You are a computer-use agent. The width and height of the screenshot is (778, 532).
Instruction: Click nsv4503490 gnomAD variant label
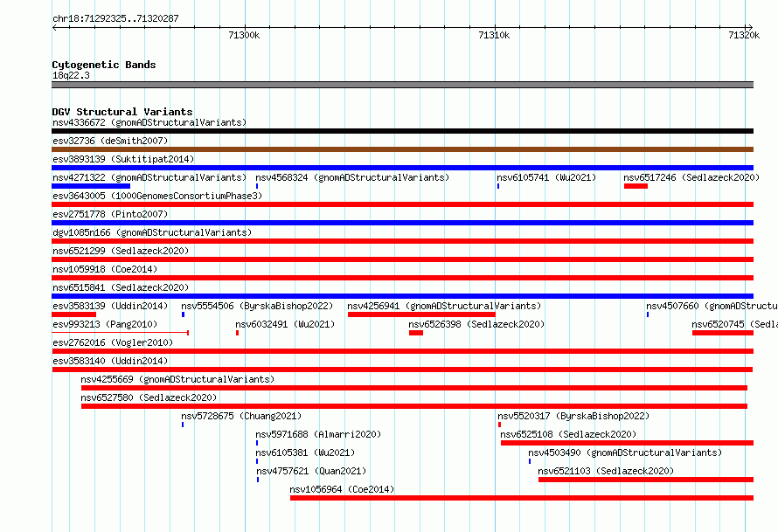(x=625, y=453)
